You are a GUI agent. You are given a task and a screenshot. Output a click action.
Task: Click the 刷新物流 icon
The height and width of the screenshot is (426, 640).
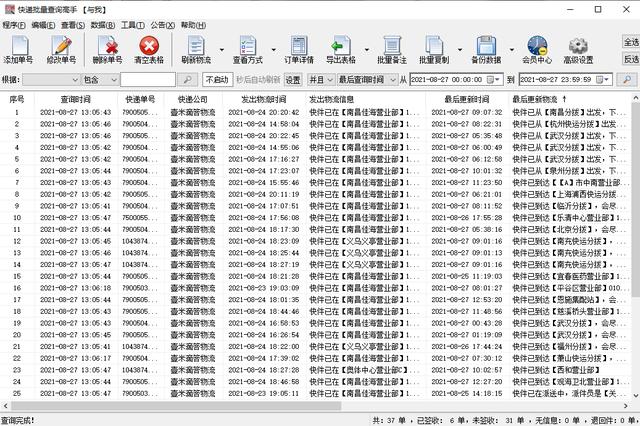pos(196,47)
